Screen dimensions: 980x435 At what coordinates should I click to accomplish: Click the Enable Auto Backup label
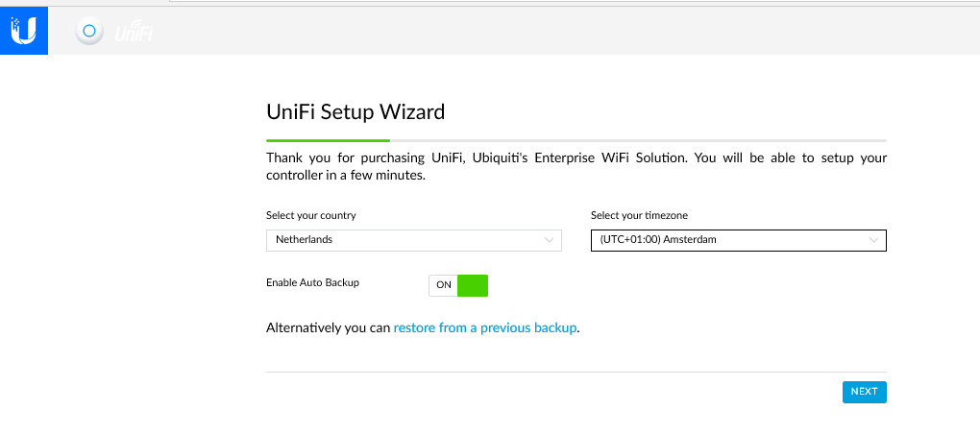(x=312, y=283)
